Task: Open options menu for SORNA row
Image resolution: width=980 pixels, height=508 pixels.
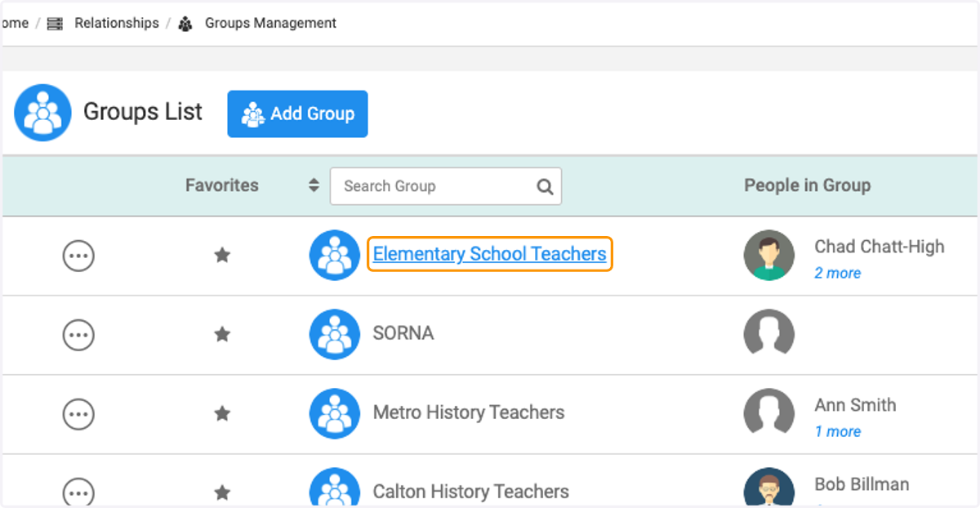Action: coord(78,335)
